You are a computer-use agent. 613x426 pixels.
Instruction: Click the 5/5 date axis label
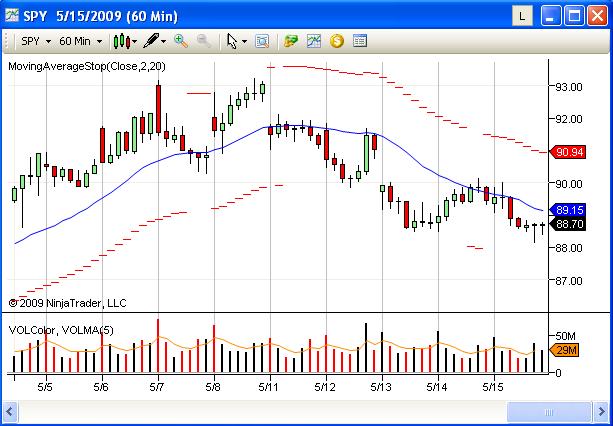pos(45,387)
